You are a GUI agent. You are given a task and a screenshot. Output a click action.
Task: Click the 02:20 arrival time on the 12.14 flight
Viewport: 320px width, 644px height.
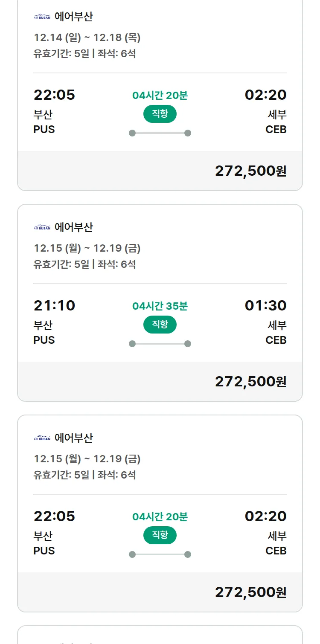pos(265,95)
